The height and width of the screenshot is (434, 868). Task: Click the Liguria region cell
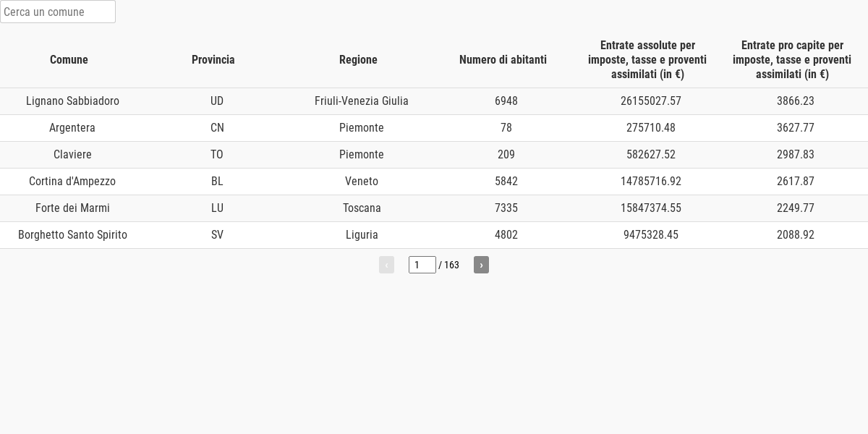[x=362, y=235]
